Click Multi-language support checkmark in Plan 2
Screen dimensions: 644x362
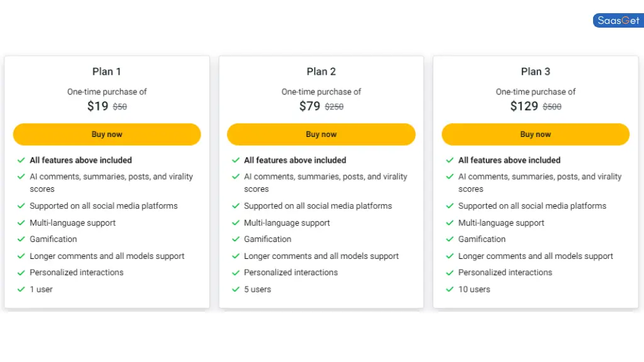(x=236, y=223)
